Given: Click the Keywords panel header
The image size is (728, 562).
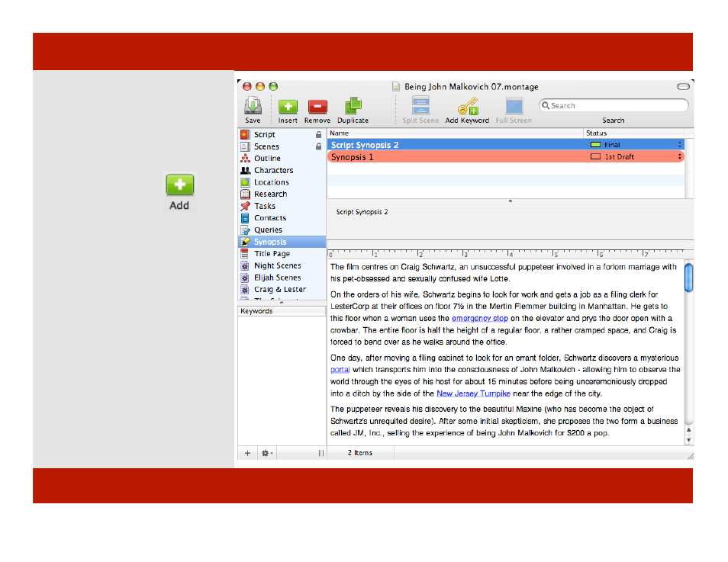Looking at the screenshot, I should [x=282, y=311].
